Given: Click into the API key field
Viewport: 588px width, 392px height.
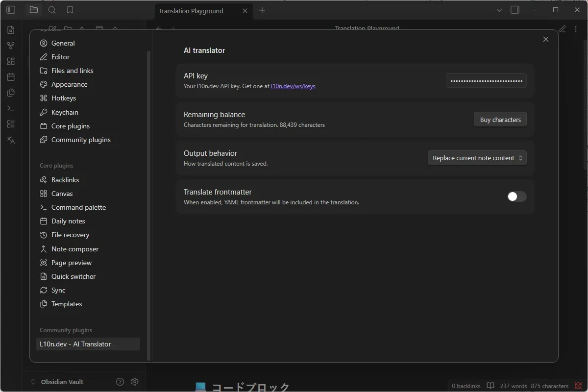Looking at the screenshot, I should click(486, 80).
